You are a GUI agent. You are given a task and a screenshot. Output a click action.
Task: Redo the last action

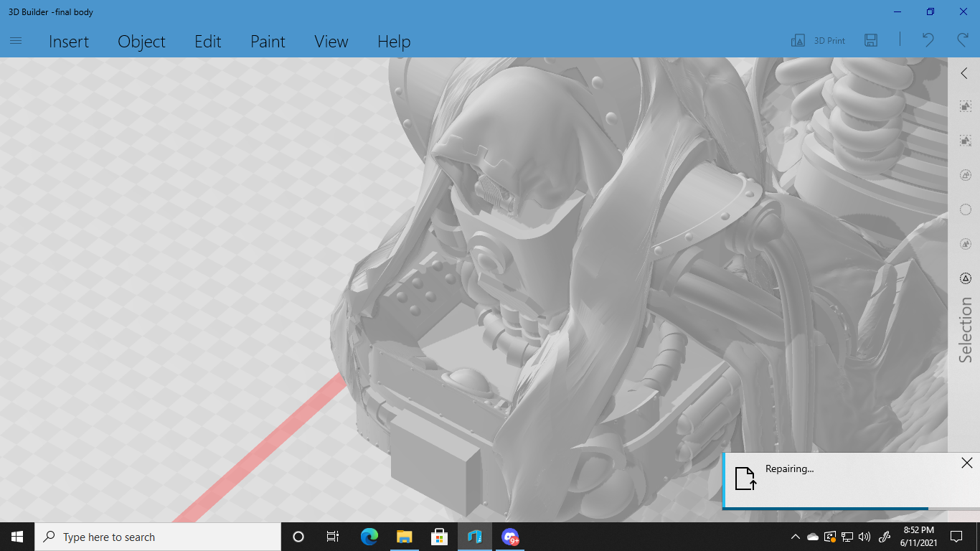(x=963, y=40)
